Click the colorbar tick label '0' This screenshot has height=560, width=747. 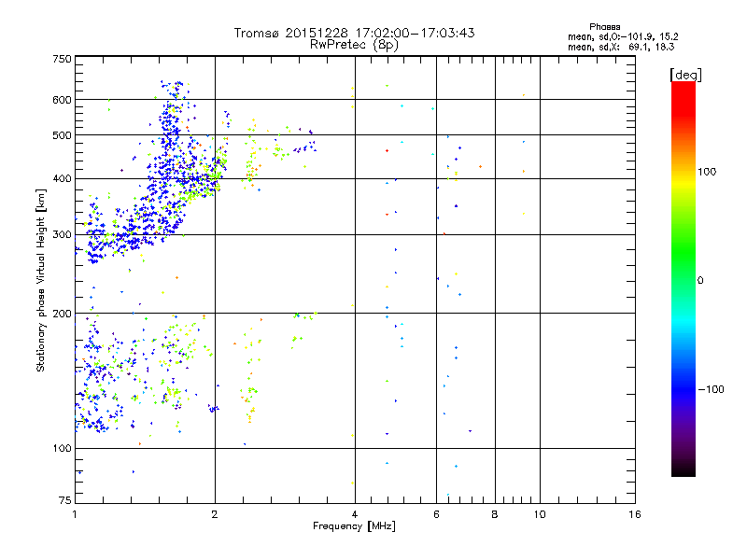pos(700,281)
